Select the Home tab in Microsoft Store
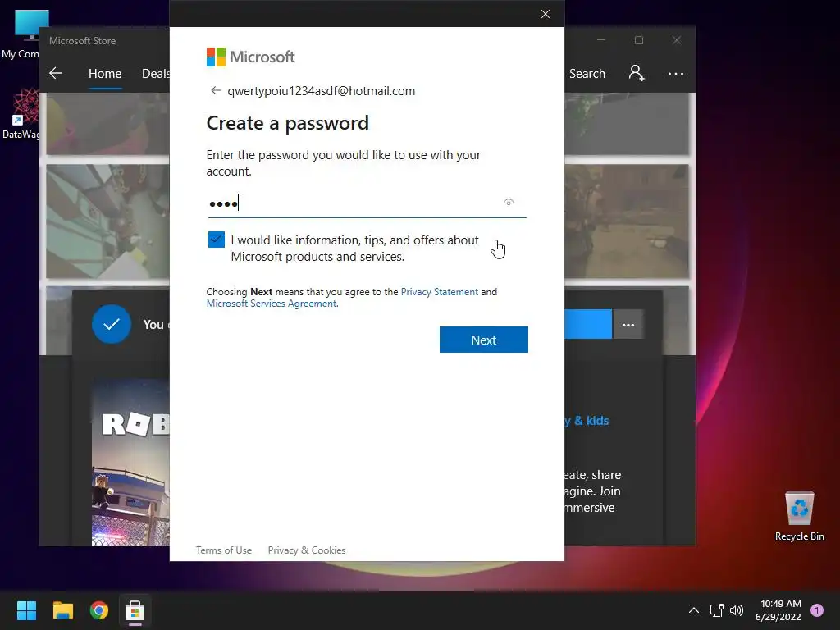This screenshot has width=840, height=630. [105, 73]
